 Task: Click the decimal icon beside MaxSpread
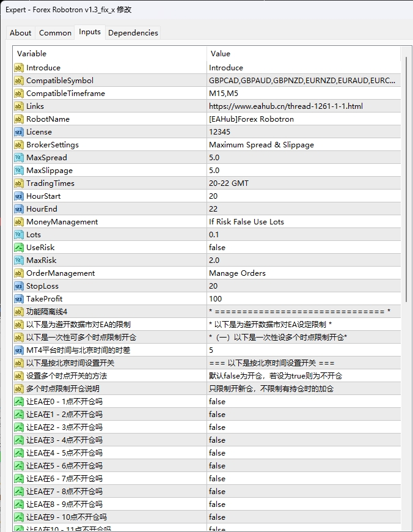(17, 157)
